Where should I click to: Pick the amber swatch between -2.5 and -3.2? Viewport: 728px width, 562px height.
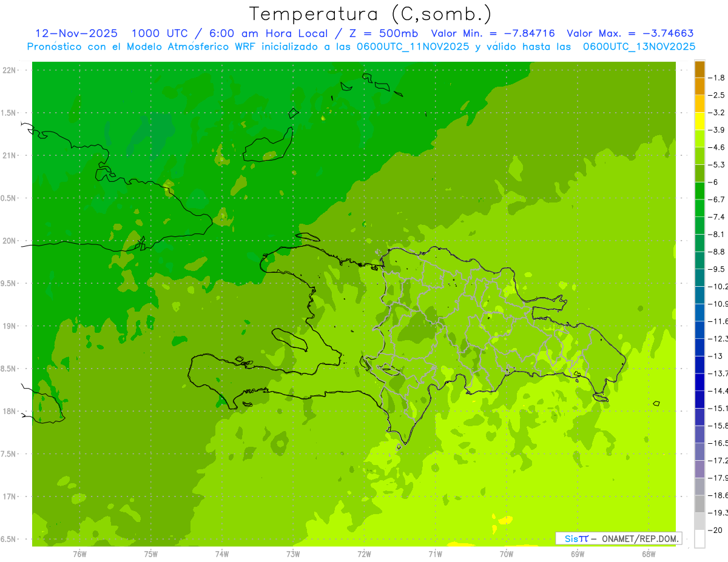pos(699,104)
